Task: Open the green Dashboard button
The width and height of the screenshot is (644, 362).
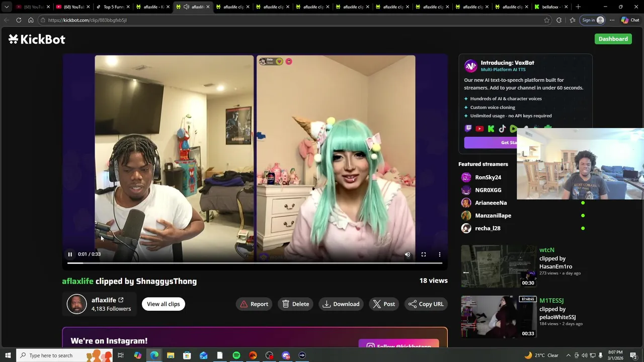Action: tap(613, 39)
